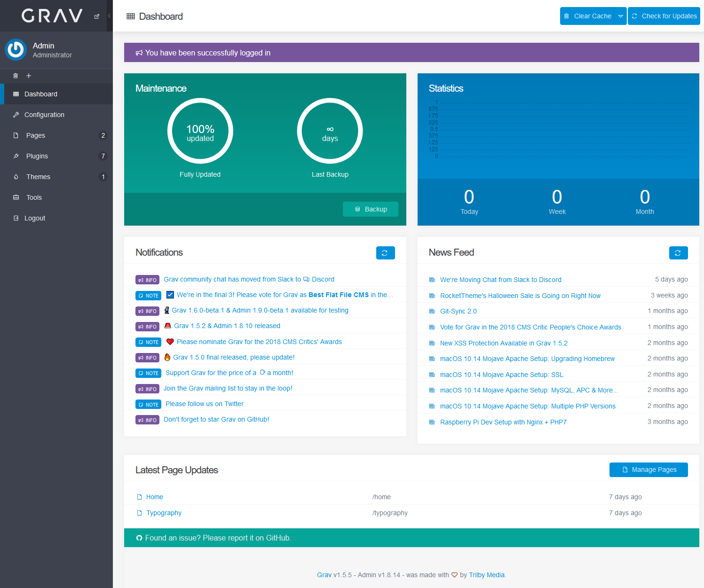Image resolution: width=704 pixels, height=588 pixels.
Task: Click the Pages count badge showing 2
Action: coord(103,135)
